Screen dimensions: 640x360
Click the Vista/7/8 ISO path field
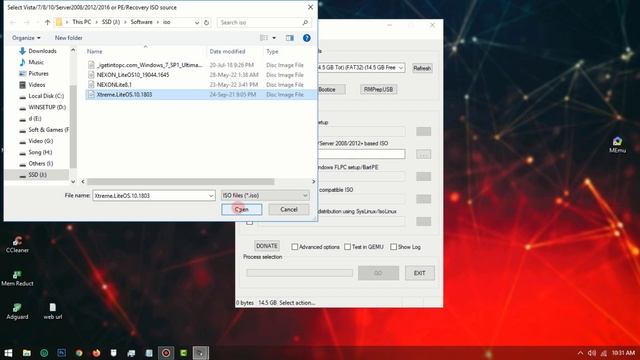361,154
